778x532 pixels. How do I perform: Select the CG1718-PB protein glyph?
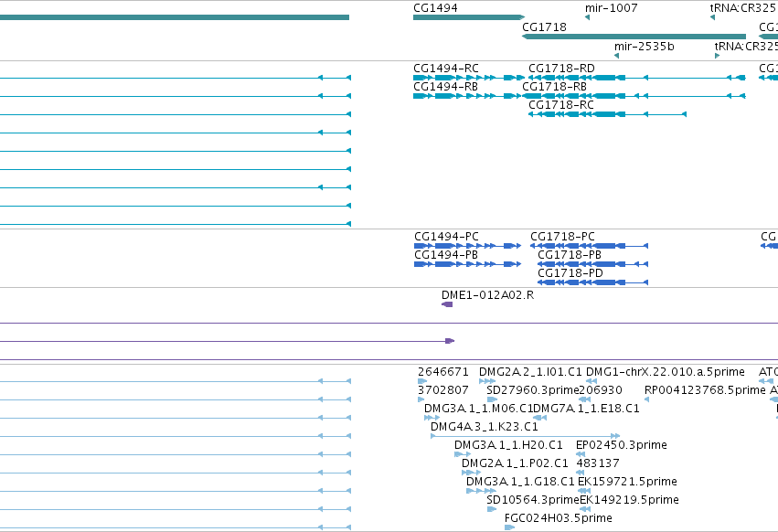pos(593,264)
